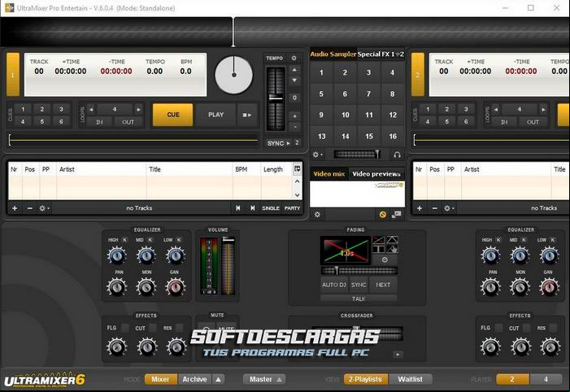570x392 pixels.
Task: Lower deck 1 tempo with down arrow
Action: pos(295,80)
